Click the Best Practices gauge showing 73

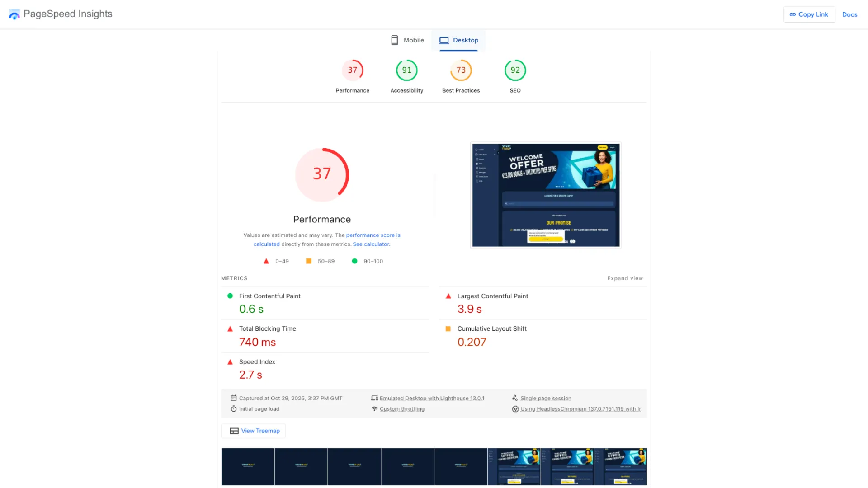tap(461, 70)
